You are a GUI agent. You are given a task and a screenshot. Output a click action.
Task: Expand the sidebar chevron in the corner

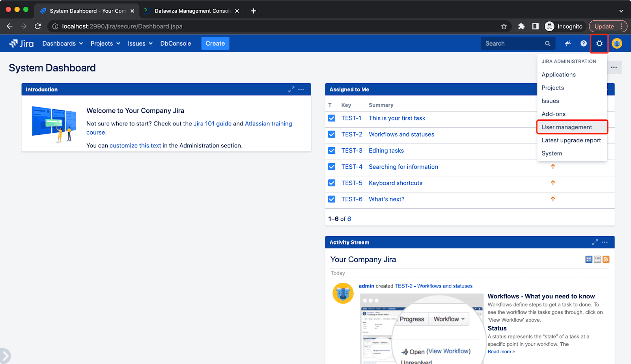[x=5, y=356]
